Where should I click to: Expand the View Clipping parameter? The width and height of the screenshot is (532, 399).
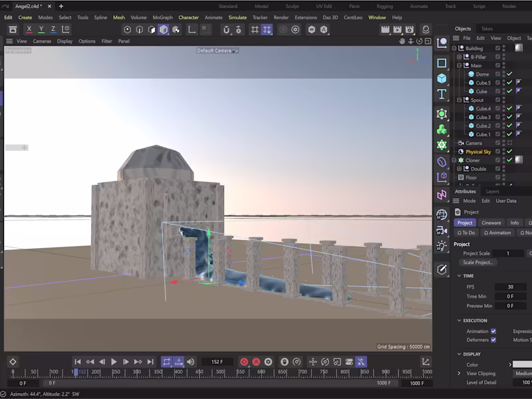[459, 374]
